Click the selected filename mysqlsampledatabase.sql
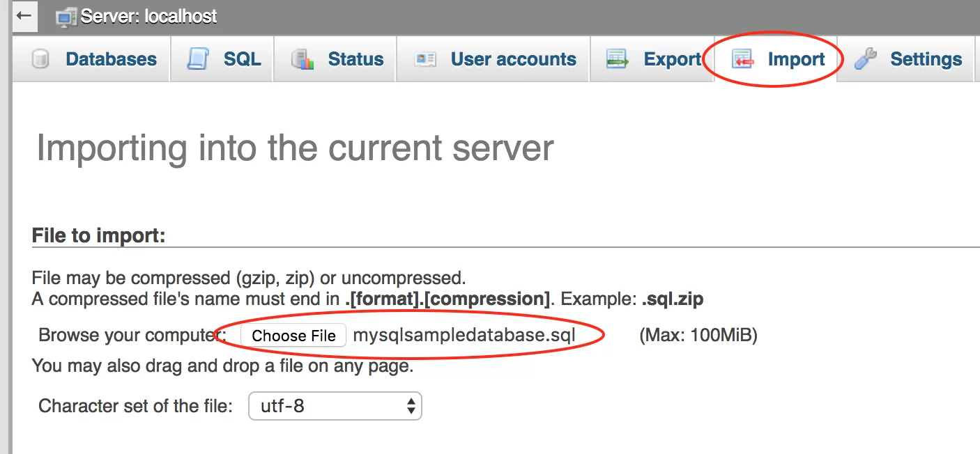The image size is (980, 454). [x=464, y=336]
